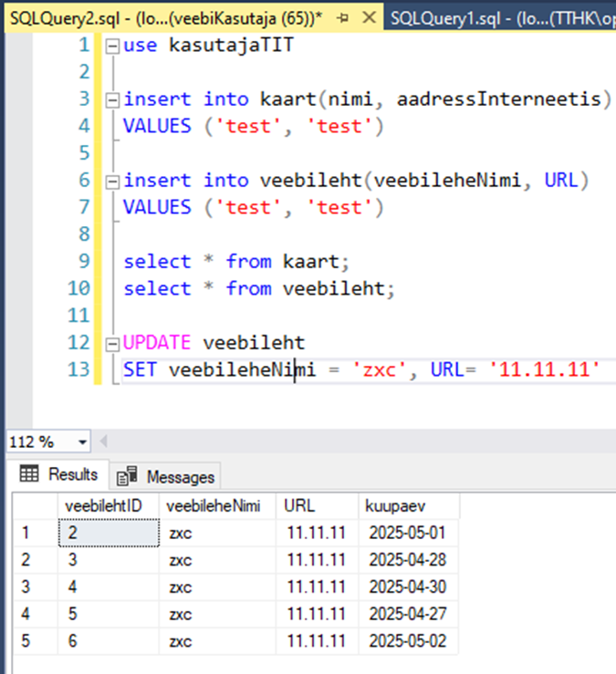The width and height of the screenshot is (616, 674).
Task: Click the Results grid icon
Action: [29, 474]
